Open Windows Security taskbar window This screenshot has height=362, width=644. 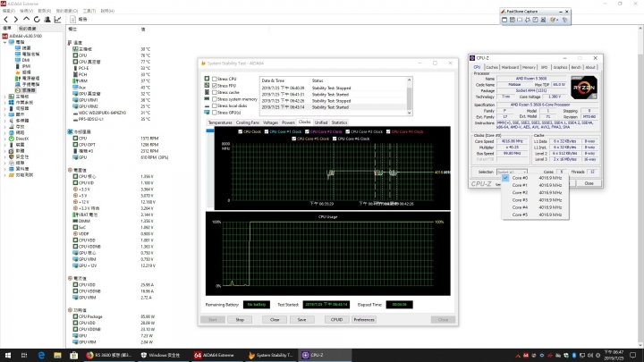163,355
